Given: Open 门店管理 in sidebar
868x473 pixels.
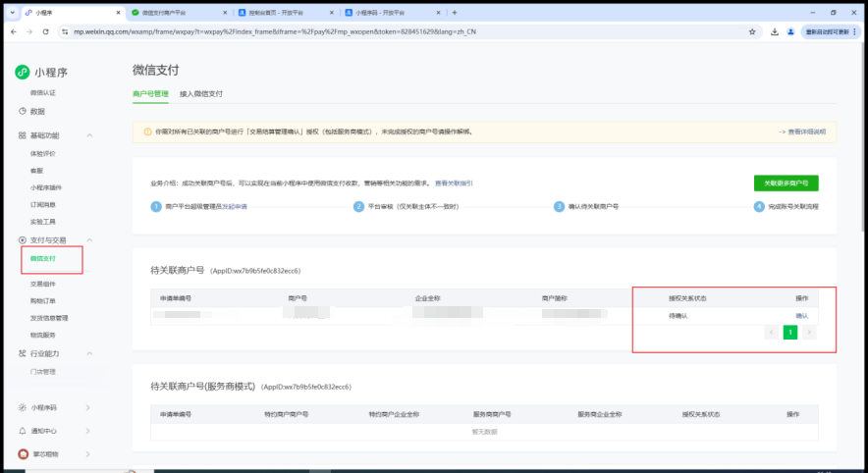Looking at the screenshot, I should (x=43, y=372).
